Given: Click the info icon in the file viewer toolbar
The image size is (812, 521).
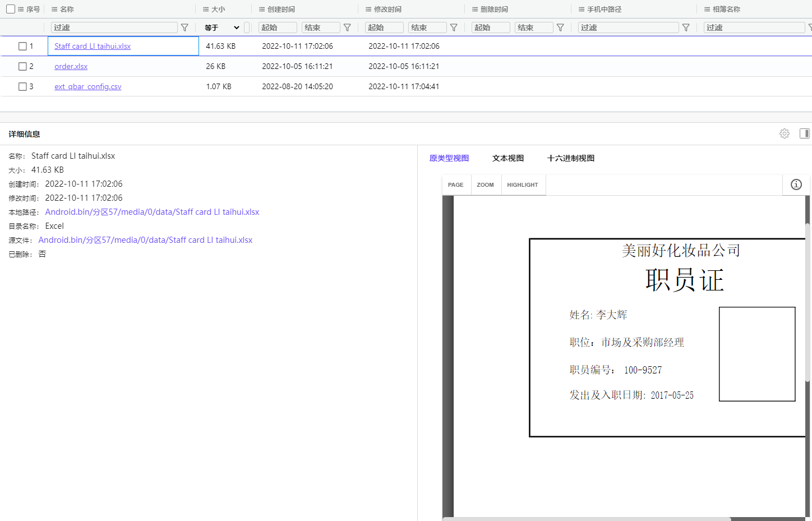Looking at the screenshot, I should (796, 185).
